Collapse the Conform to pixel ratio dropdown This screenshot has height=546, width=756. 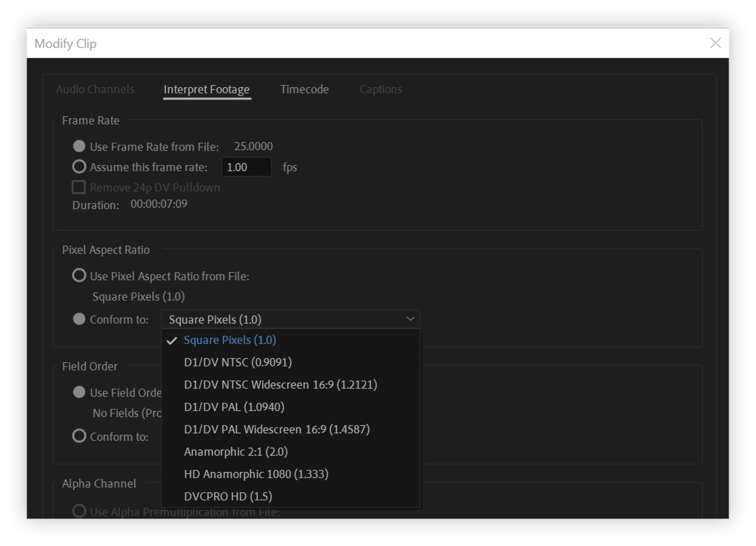(410, 319)
